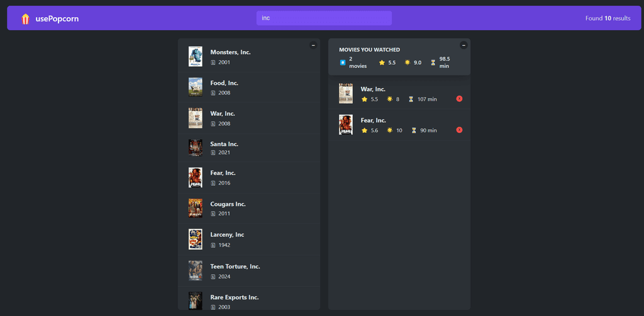
Task: Click the sun icon beside rating 8
Action: (390, 99)
